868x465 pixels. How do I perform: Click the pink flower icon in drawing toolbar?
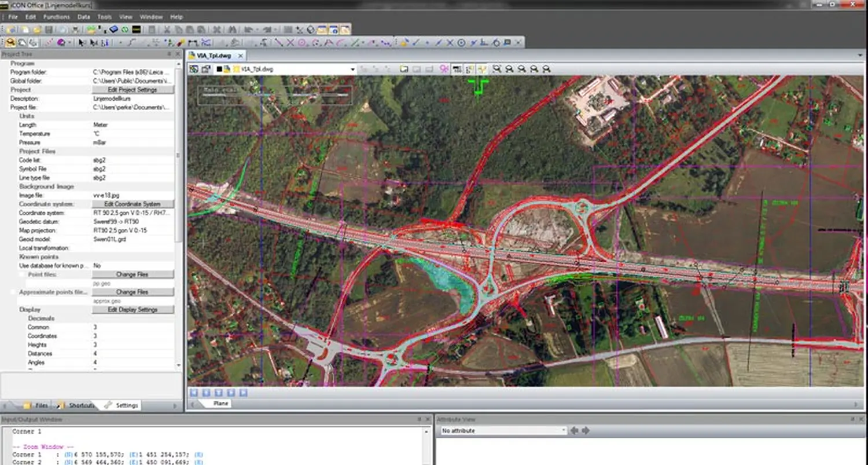click(444, 69)
